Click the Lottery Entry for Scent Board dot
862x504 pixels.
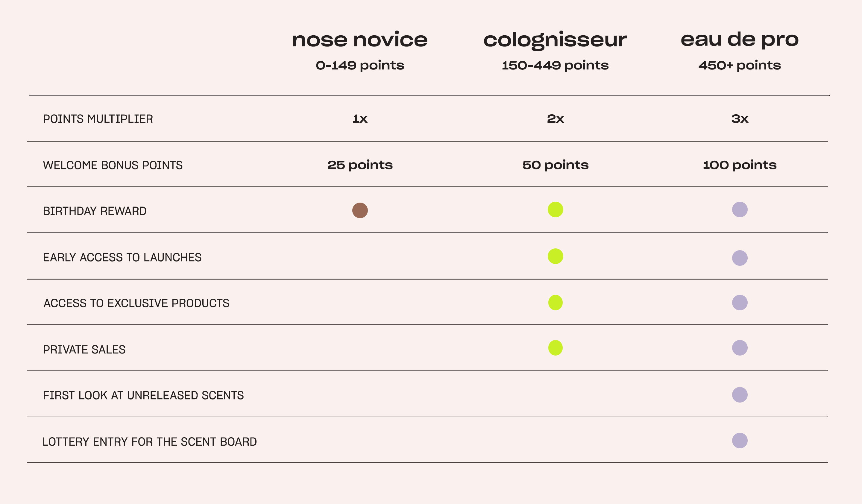pyautogui.click(x=740, y=441)
